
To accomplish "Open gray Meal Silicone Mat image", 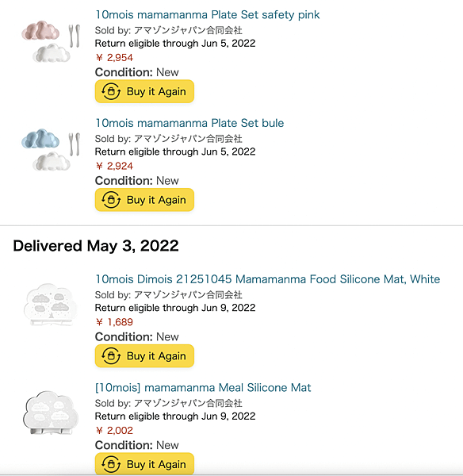I will tap(51, 413).
